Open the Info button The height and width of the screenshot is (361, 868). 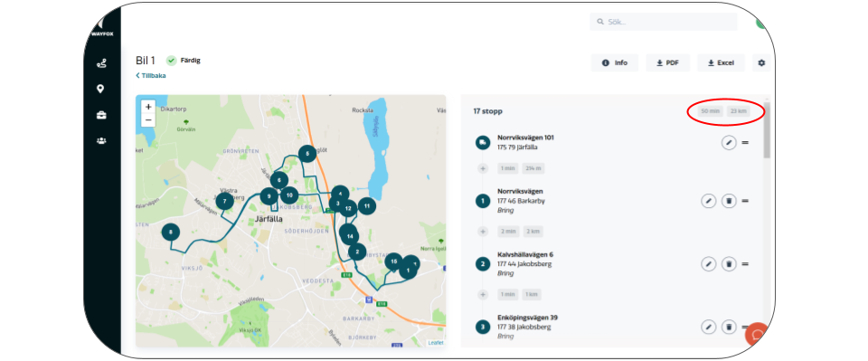point(615,63)
